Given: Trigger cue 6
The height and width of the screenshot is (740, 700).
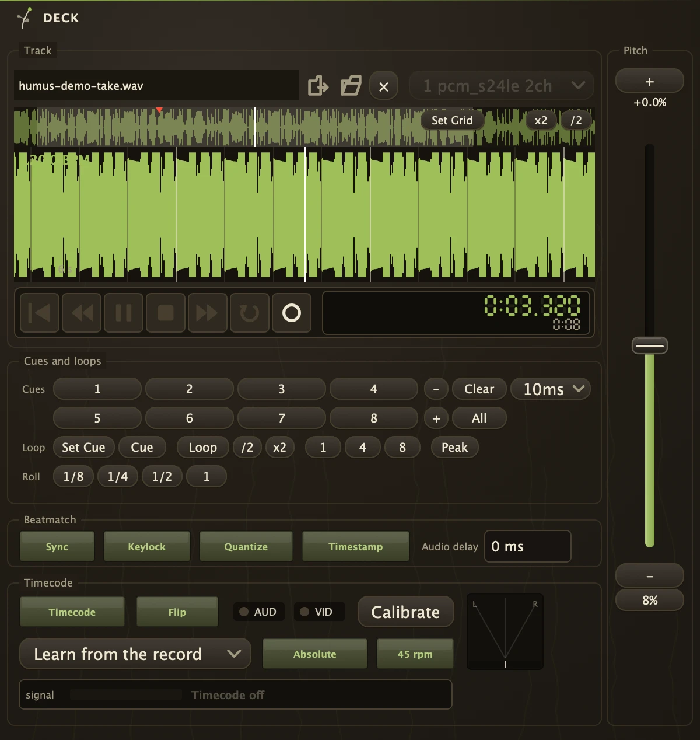Looking at the screenshot, I should (x=190, y=418).
